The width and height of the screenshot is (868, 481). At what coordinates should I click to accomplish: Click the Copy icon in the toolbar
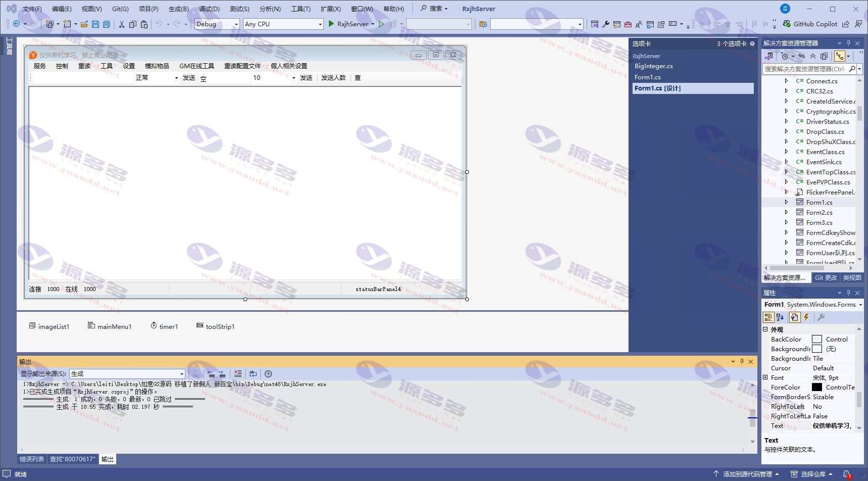point(133,24)
